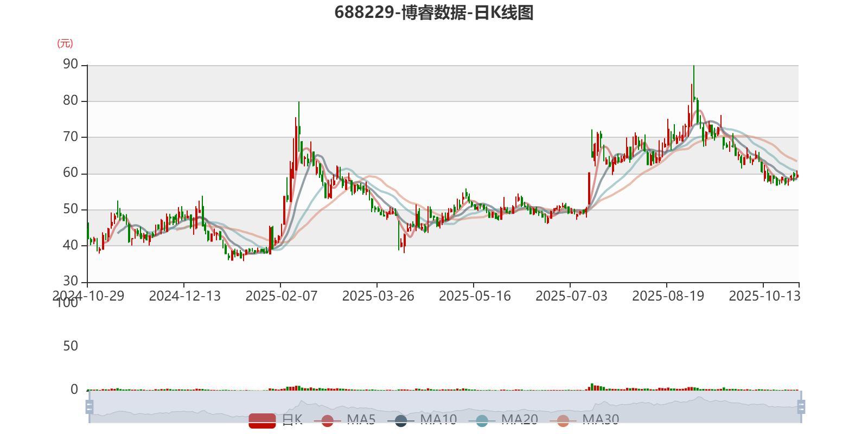This screenshot has width=868, height=434.
Task: Click the 60 price axis label
Action: click(x=71, y=173)
